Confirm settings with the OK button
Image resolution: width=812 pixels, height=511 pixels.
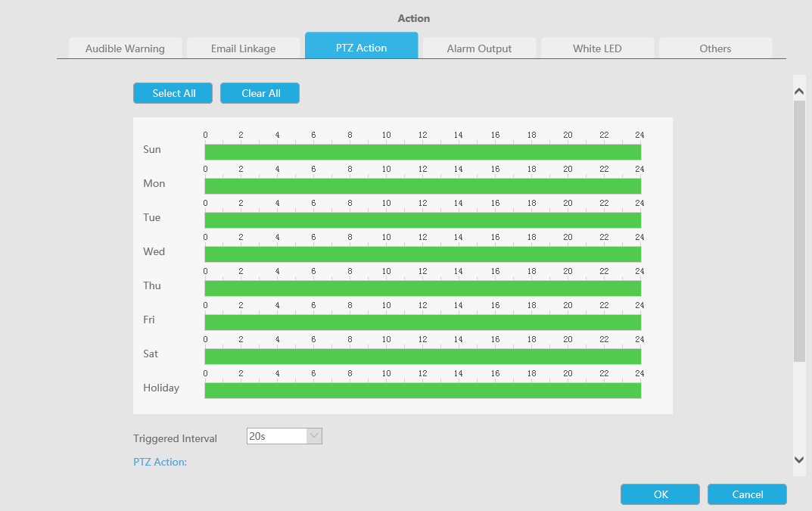tap(661, 494)
